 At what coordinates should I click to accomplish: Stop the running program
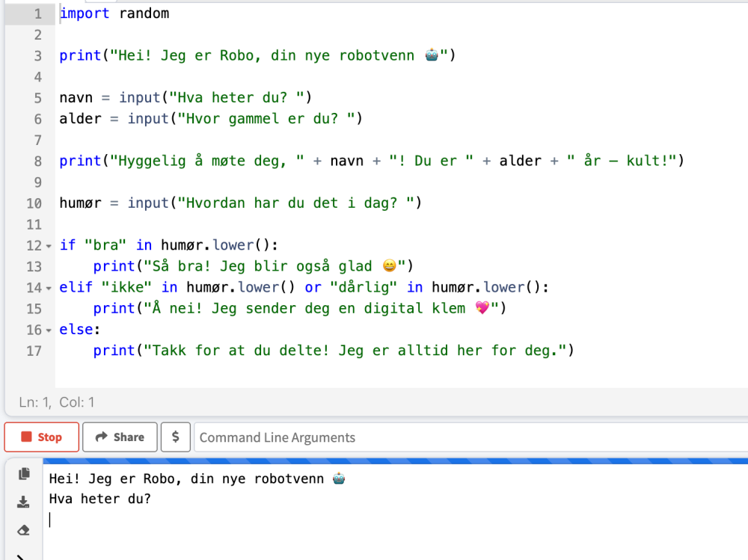point(42,437)
